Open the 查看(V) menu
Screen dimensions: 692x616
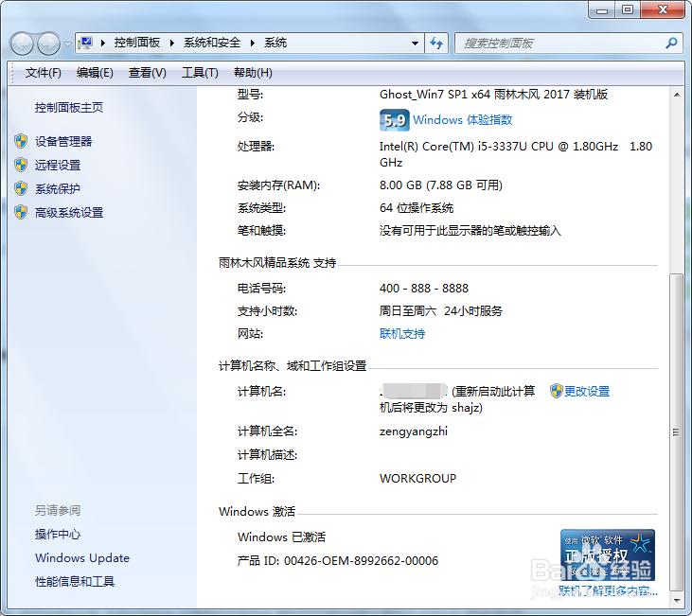[x=148, y=73]
